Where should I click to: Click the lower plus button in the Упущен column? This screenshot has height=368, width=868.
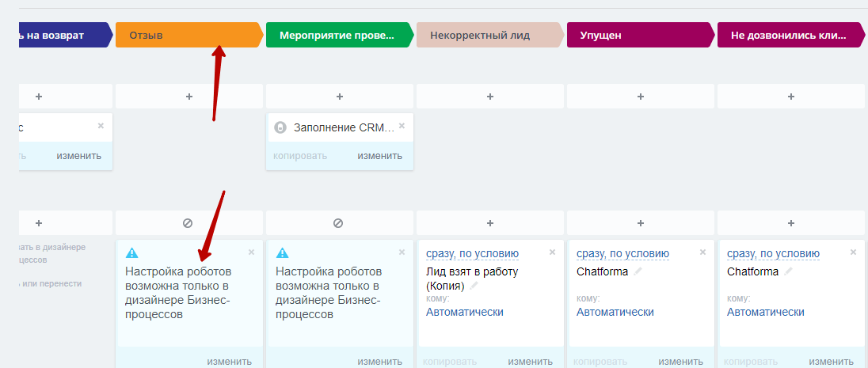coord(640,223)
